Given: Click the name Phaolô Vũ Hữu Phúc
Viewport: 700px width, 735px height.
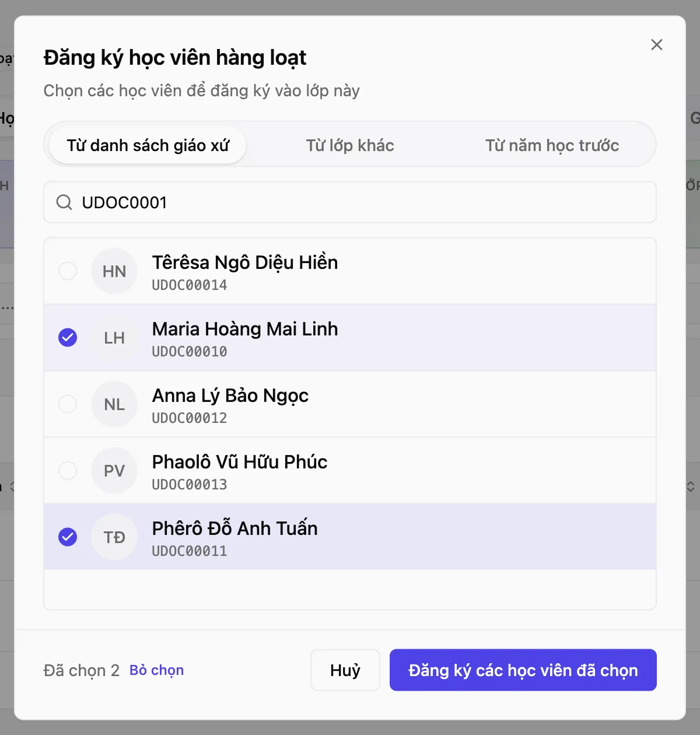Looking at the screenshot, I should pos(240,462).
